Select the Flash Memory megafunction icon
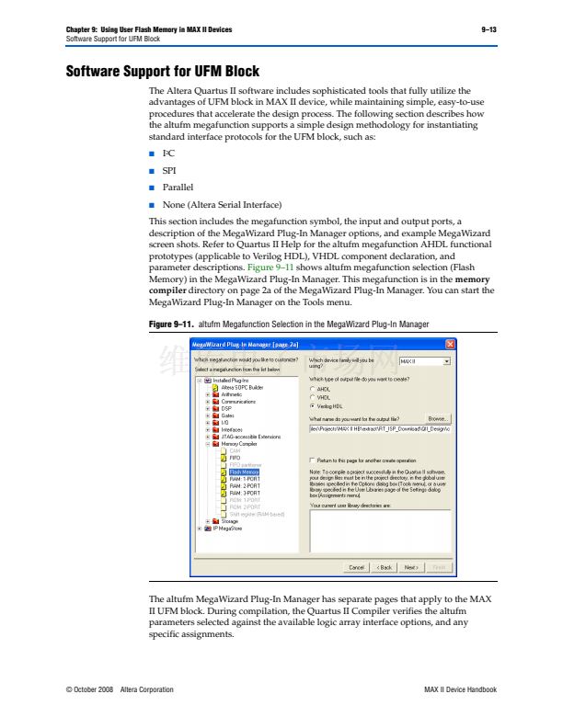Image resolution: width=563 pixels, height=728 pixels. click(224, 472)
